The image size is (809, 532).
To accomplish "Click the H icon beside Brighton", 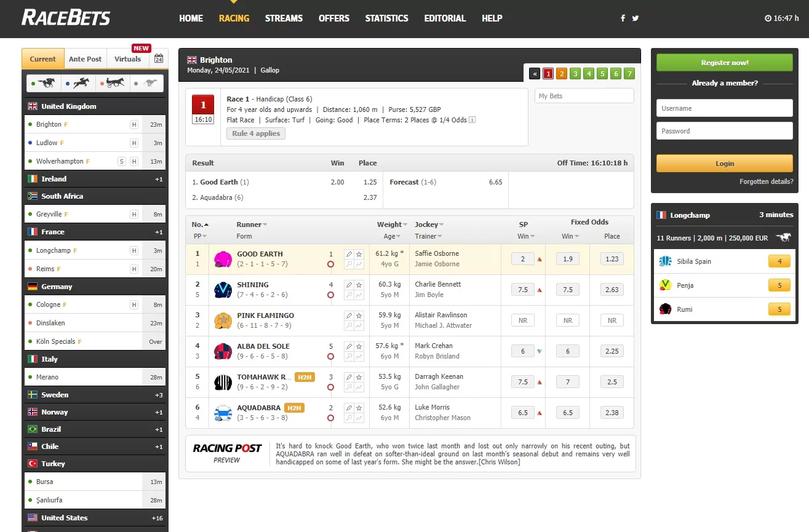I will (x=134, y=124).
